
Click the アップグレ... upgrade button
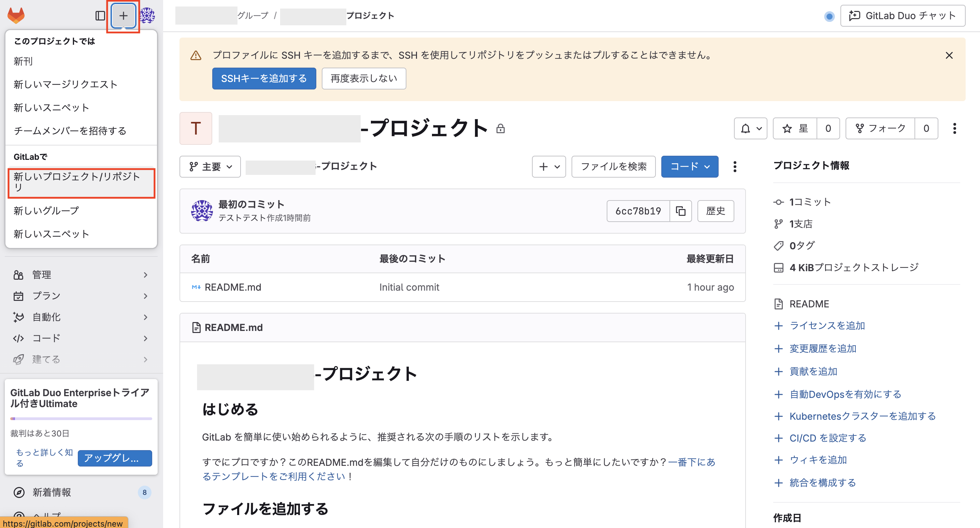115,458
